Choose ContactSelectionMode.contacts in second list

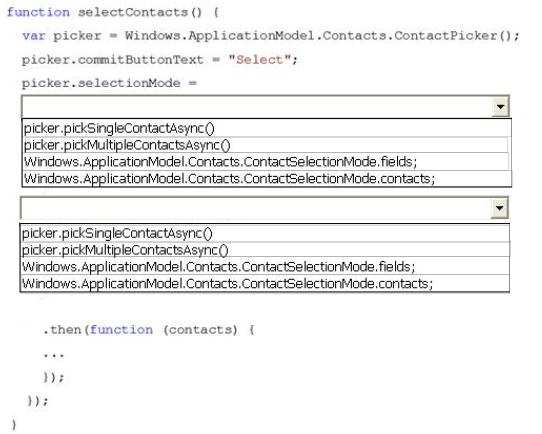pyautogui.click(x=265, y=284)
